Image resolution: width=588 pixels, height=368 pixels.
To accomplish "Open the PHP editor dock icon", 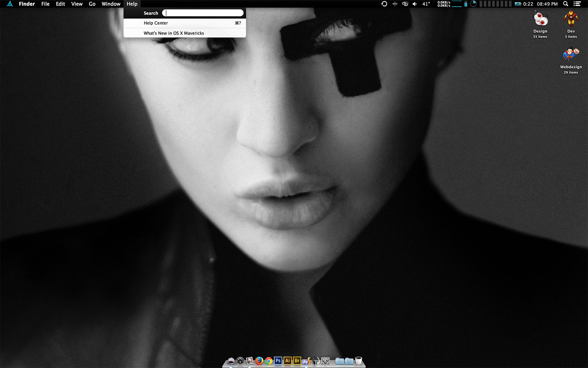I will (x=306, y=361).
